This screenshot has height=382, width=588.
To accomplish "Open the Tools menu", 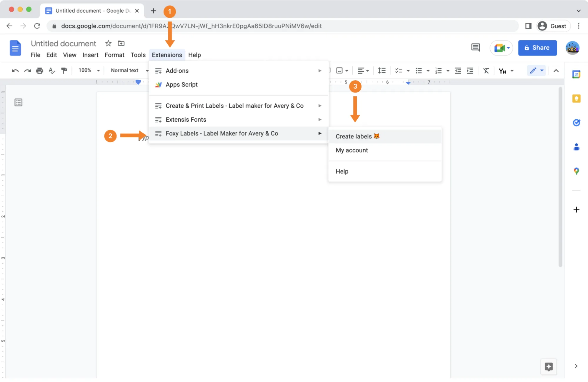I will [x=138, y=55].
